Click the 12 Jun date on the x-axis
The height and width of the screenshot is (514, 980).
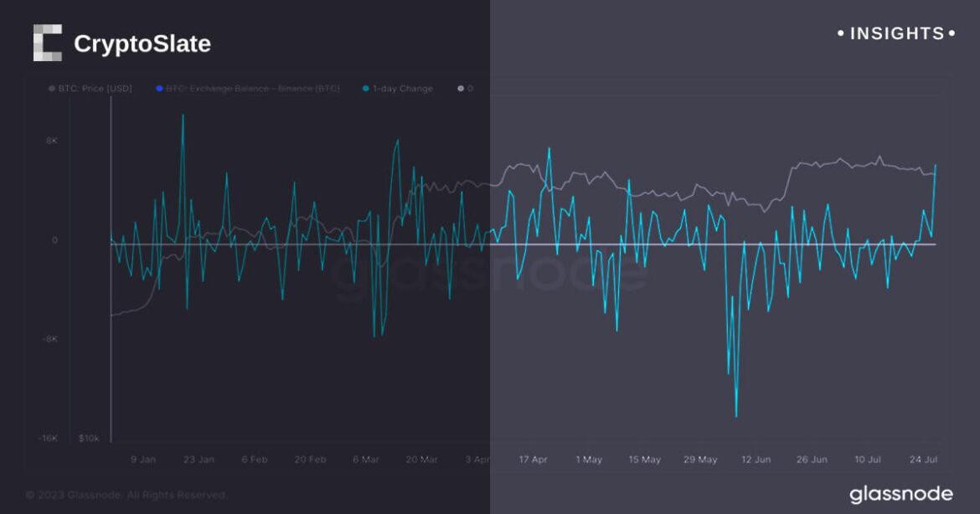click(x=756, y=460)
